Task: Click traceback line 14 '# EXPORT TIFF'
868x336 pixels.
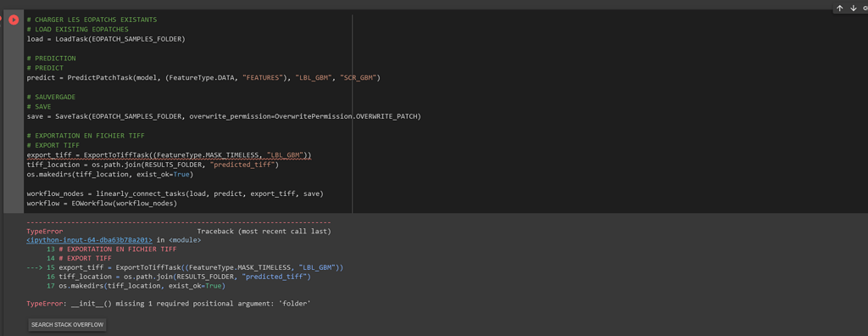Action: click(79, 259)
